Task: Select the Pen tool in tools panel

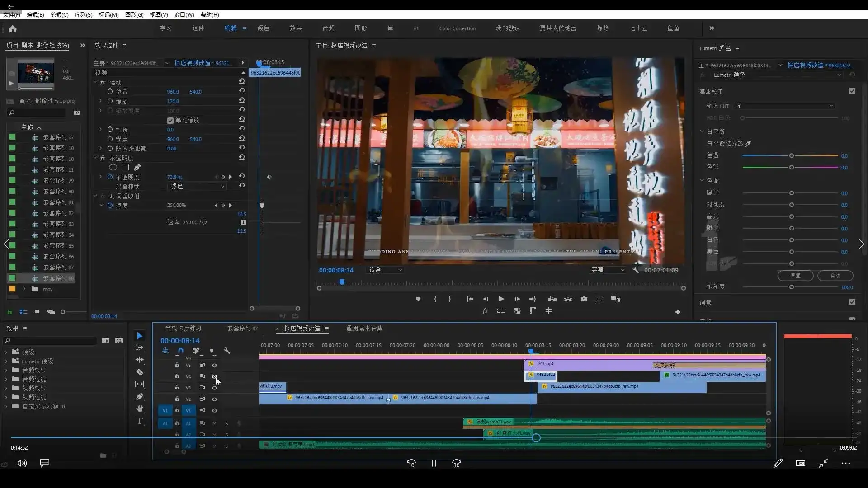Action: (140, 397)
